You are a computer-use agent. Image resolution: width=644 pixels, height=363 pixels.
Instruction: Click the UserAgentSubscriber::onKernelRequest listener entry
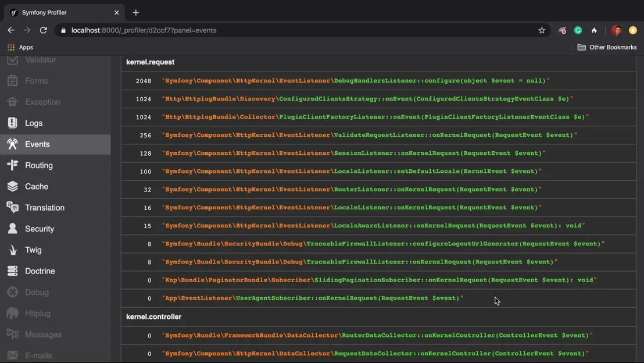313,298
